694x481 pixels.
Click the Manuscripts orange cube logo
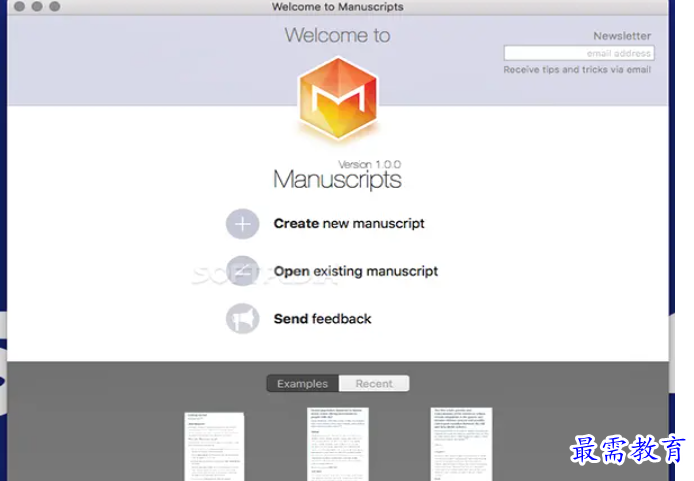[338, 98]
